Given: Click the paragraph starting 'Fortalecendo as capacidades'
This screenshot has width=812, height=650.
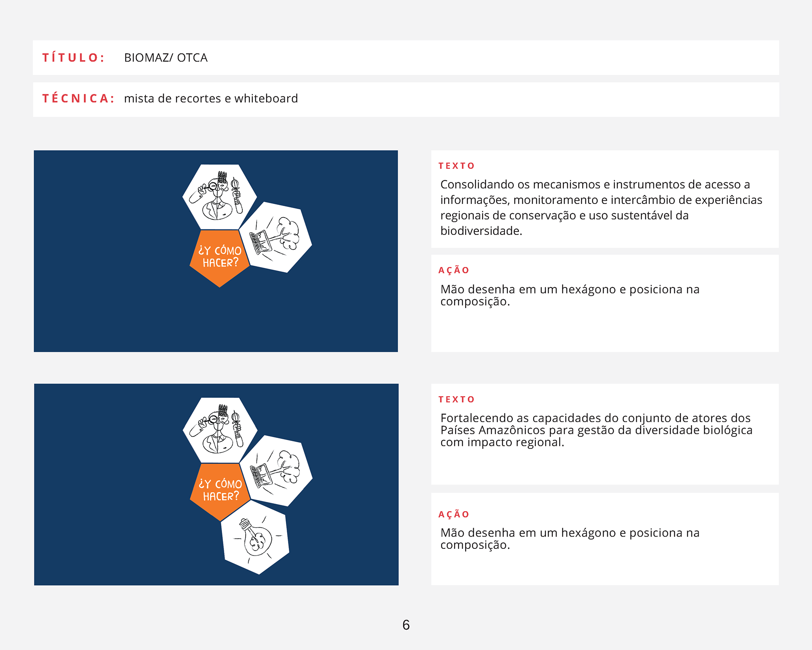Looking at the screenshot, I should pos(596,430).
